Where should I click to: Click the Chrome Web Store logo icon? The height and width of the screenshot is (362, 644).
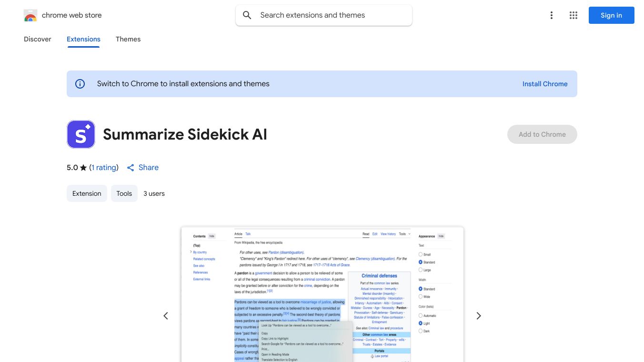tap(30, 15)
